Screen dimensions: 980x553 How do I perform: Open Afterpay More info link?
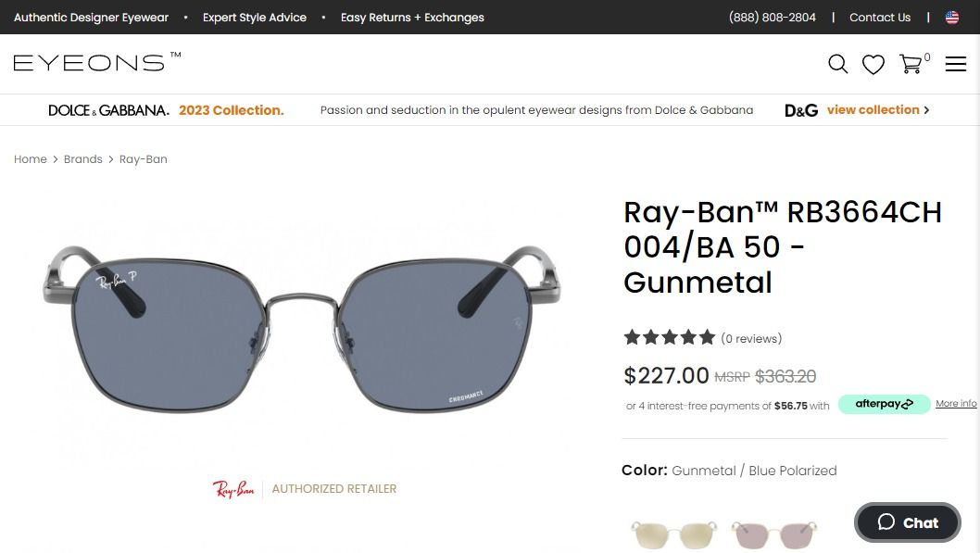point(956,404)
